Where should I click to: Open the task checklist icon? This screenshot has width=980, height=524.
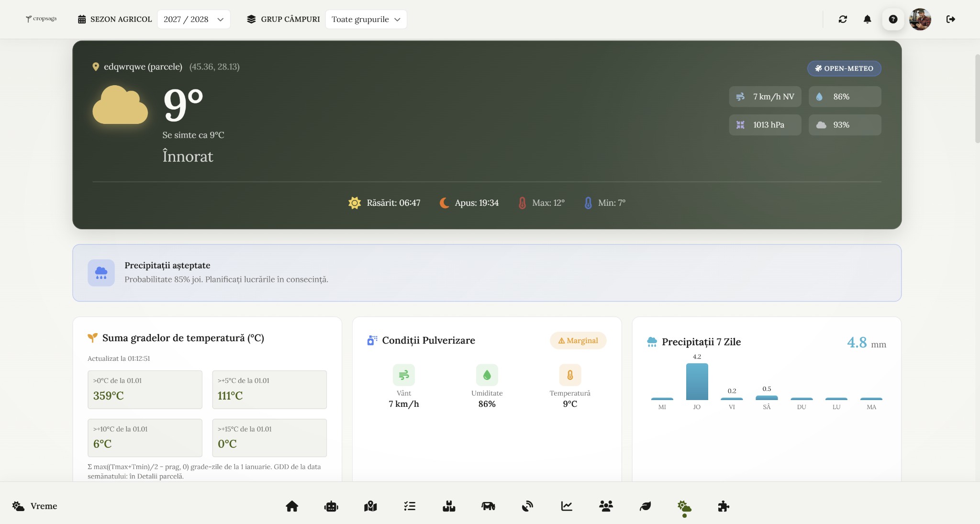(x=410, y=506)
